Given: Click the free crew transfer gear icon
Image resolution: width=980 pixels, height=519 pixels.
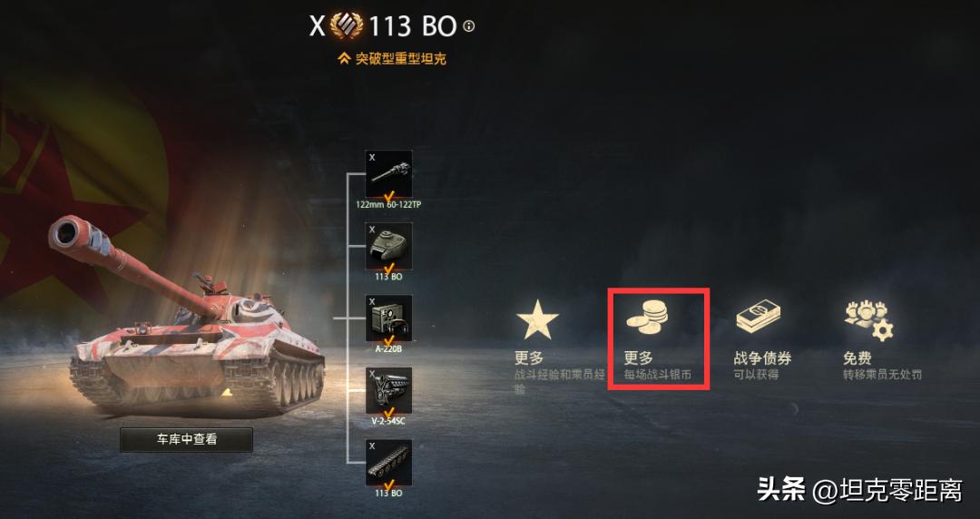Looking at the screenshot, I should click(869, 320).
